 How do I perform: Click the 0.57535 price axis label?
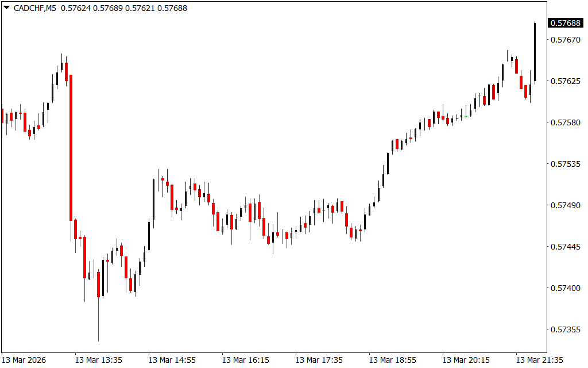pyautogui.click(x=565, y=164)
